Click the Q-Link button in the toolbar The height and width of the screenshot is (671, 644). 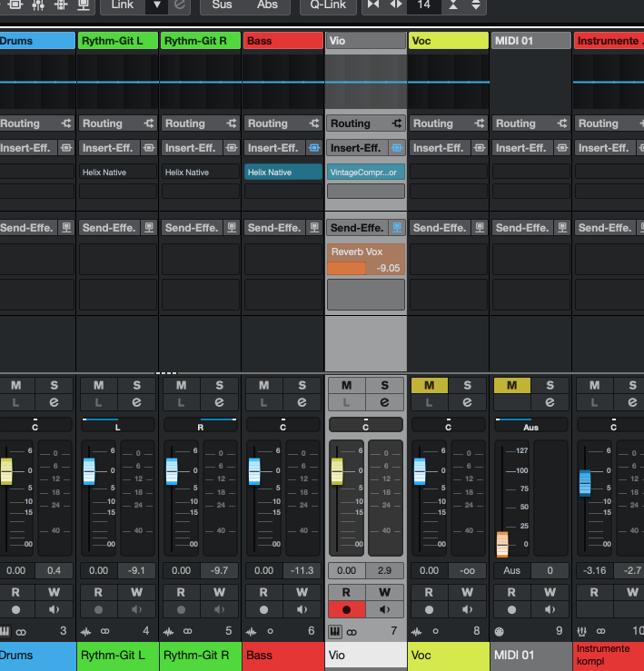[328, 5]
